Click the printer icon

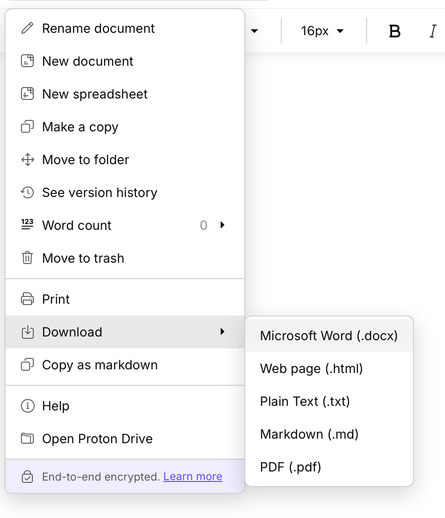tap(27, 299)
